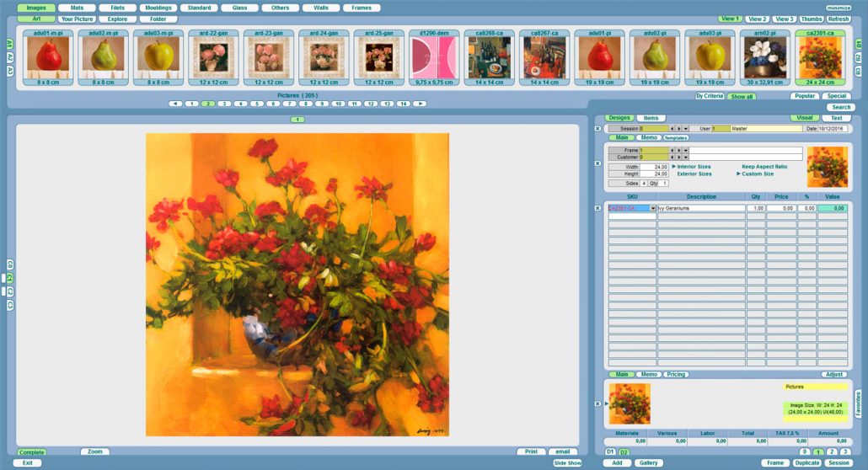Start the Slide Show
868x470 pixels.
567,462
